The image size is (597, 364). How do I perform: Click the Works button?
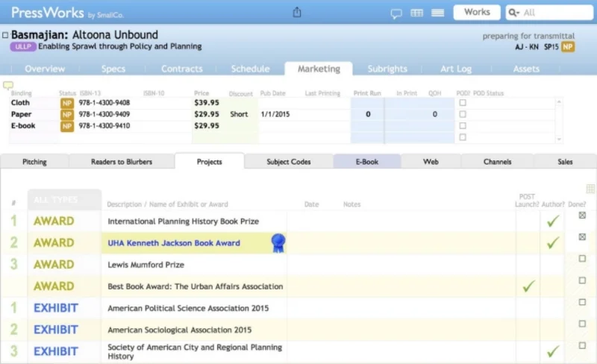coord(477,12)
